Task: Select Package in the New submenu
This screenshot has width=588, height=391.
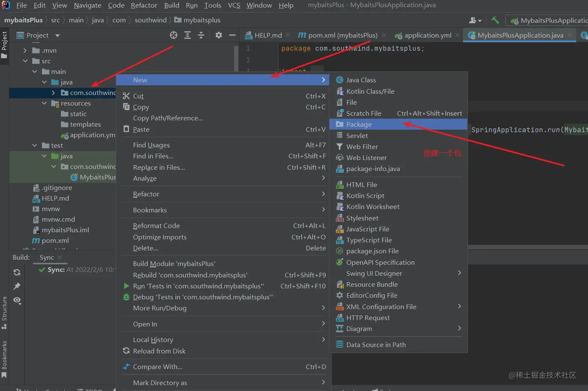Action: 398,124
